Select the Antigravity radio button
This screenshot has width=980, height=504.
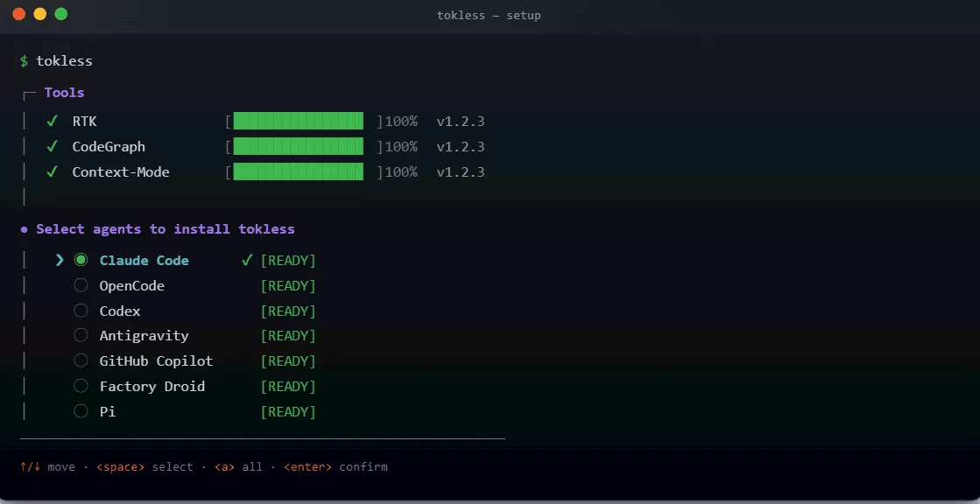[x=81, y=335]
